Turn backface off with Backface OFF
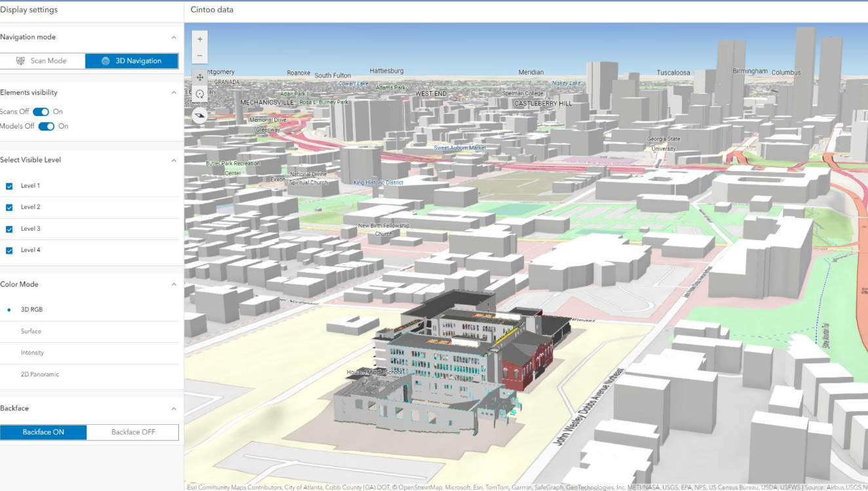The image size is (868, 491). coord(133,432)
